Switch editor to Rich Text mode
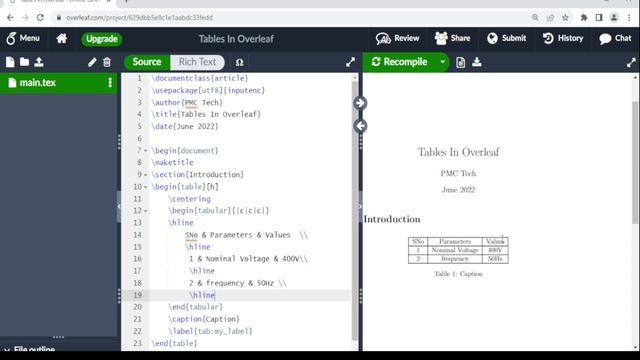Image resolution: width=640 pixels, height=360 pixels. [x=197, y=62]
